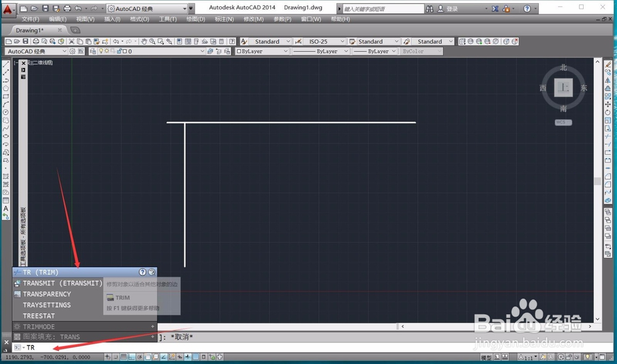Screen dimensions: 617x364
Task: Open the ByLayer color control swatch
Action: [238, 51]
